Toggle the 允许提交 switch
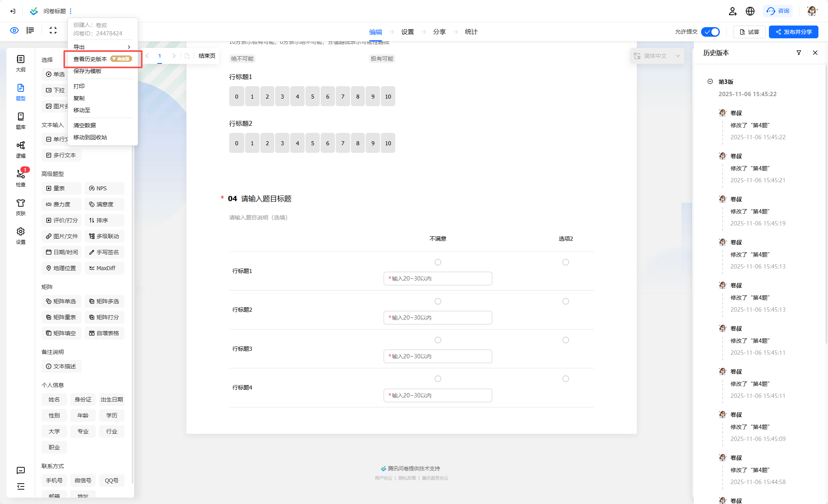Image resolution: width=828 pixels, height=504 pixels. click(x=711, y=32)
